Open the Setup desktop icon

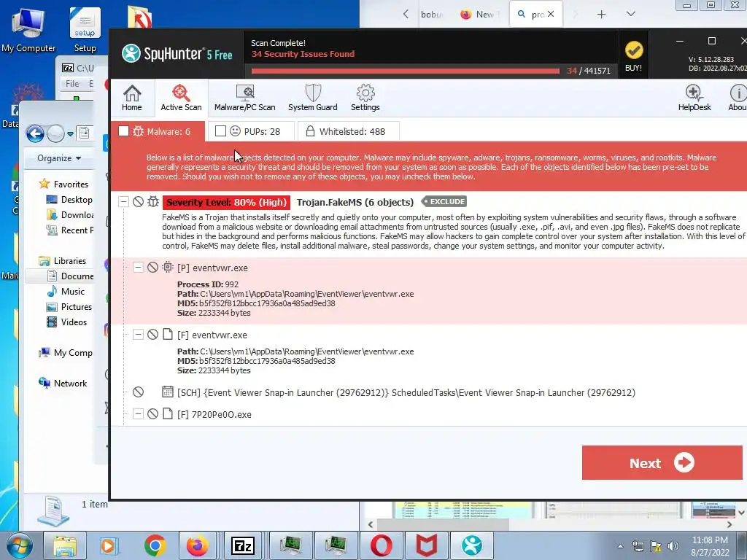click(x=85, y=31)
